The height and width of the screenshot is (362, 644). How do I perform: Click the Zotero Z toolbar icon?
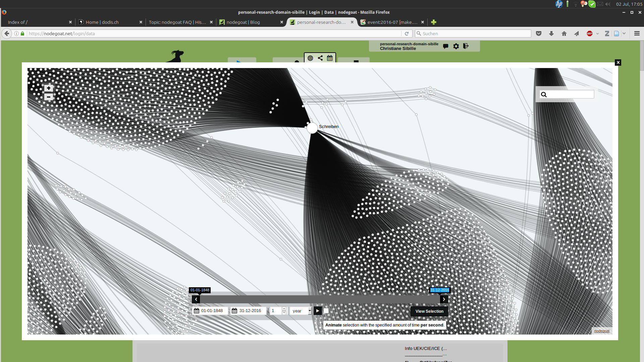pos(607,34)
